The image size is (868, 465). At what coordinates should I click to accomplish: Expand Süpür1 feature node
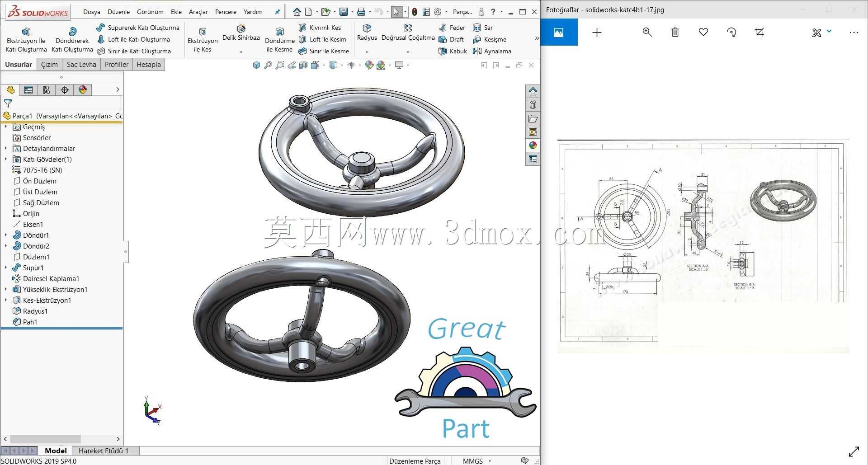[x=6, y=268]
